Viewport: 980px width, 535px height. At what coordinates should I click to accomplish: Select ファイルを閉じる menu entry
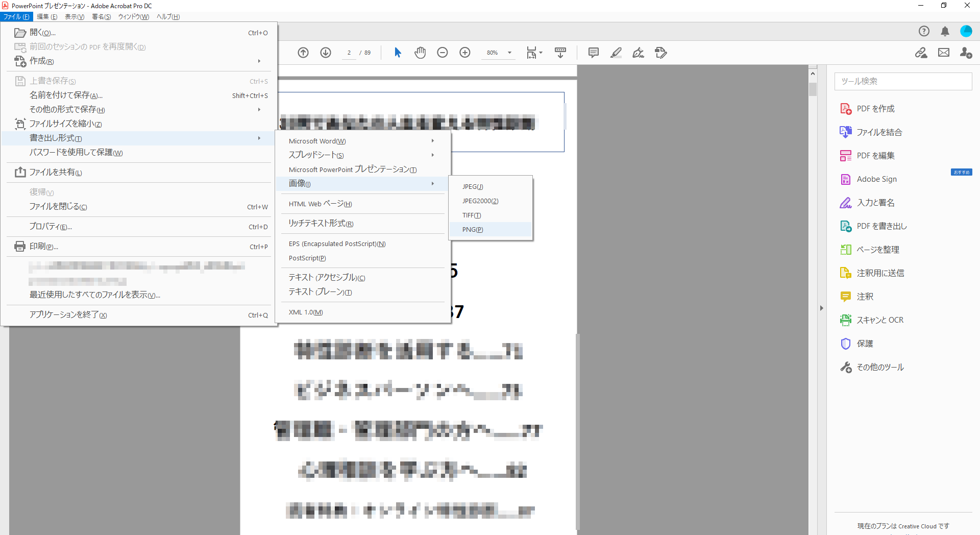click(139, 207)
